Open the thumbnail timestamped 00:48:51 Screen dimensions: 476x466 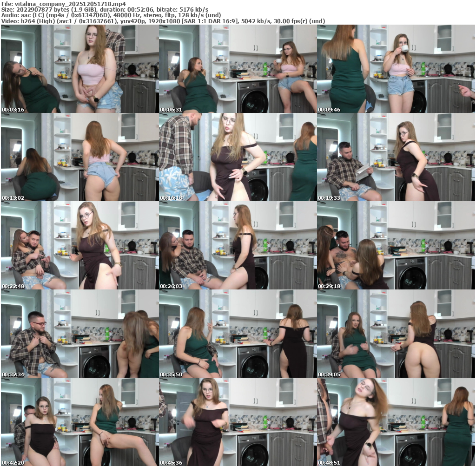(396, 422)
